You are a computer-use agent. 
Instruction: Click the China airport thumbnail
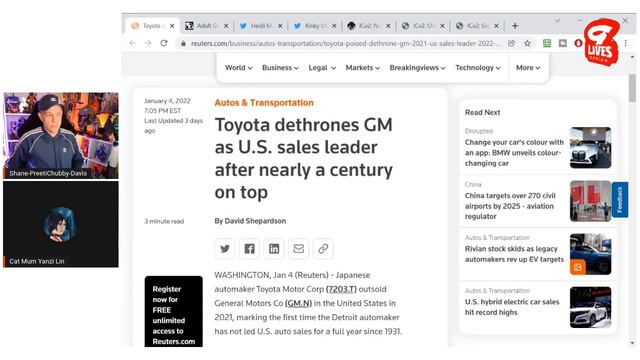tap(591, 201)
